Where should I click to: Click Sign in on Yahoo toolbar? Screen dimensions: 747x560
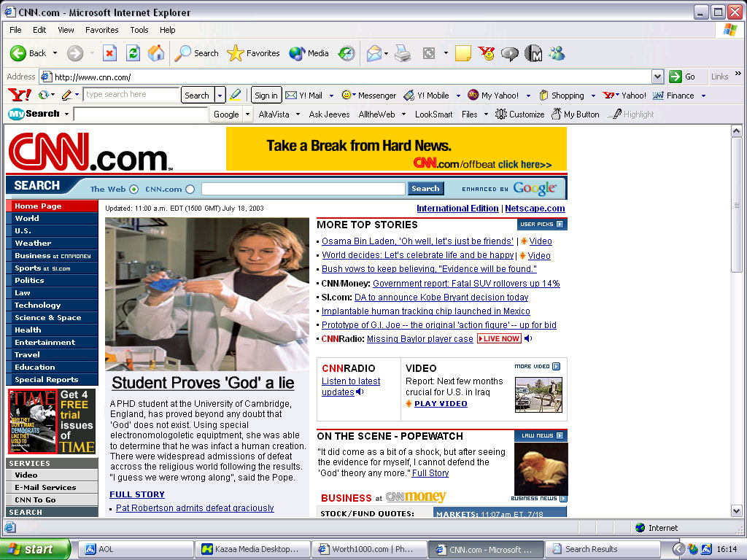(x=266, y=96)
